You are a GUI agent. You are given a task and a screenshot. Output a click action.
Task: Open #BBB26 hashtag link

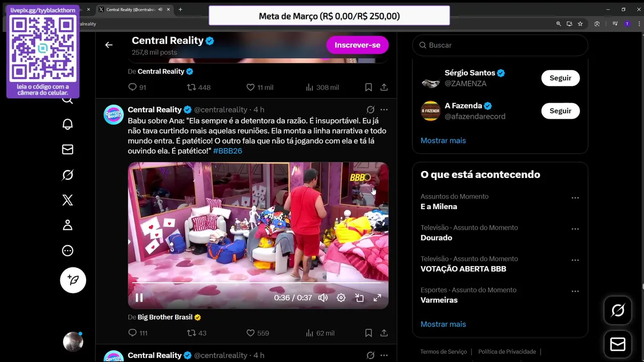[x=227, y=151]
